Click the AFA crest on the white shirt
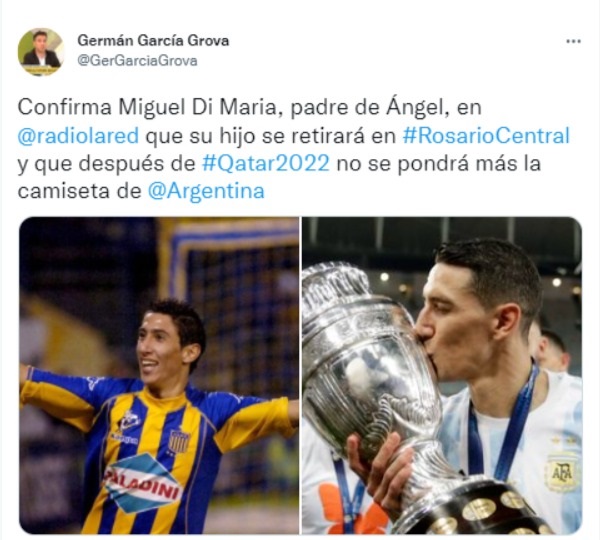Viewport: 600px width, 540px height. pyautogui.click(x=562, y=473)
